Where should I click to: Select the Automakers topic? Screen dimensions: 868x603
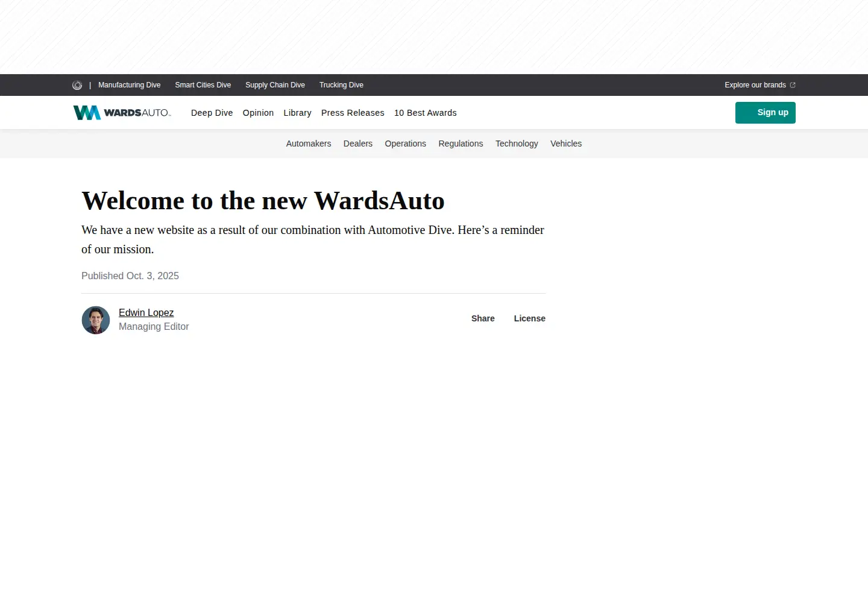tap(309, 144)
